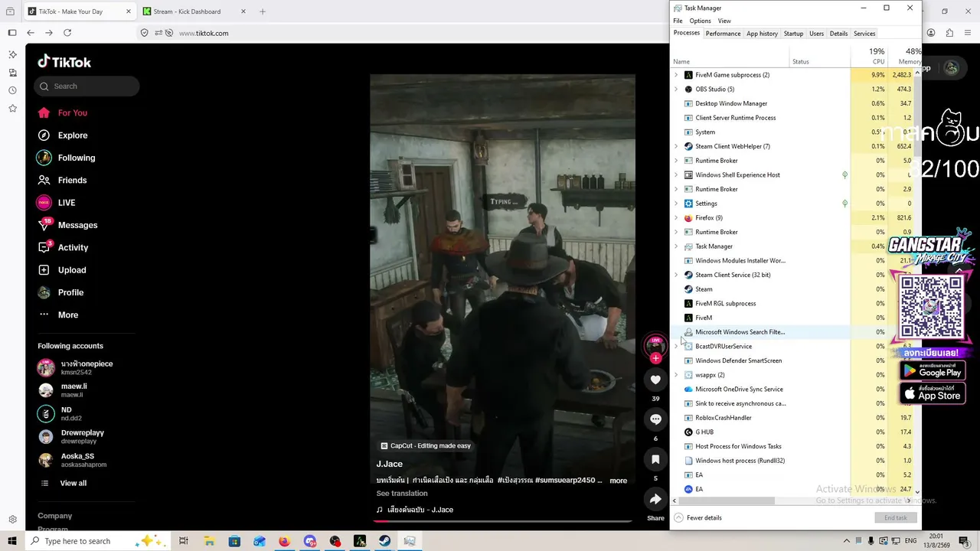Expand the OBS Studio process group

(676, 90)
